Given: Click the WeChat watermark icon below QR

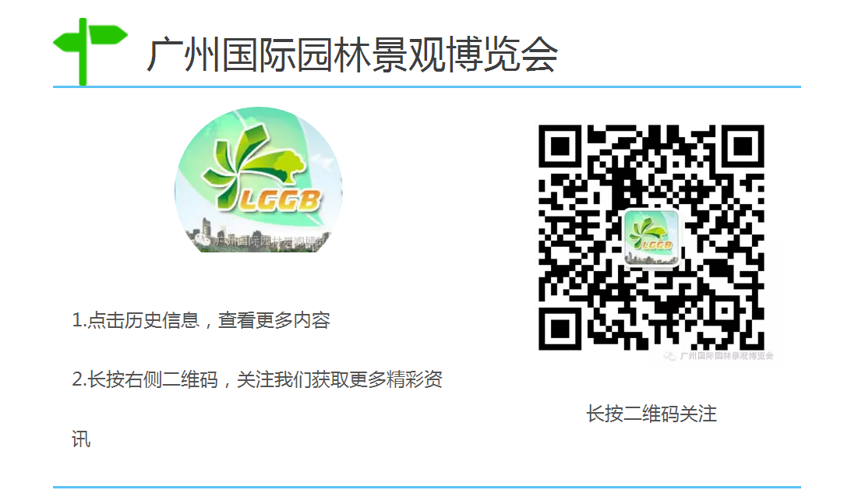Looking at the screenshot, I should coord(670,356).
